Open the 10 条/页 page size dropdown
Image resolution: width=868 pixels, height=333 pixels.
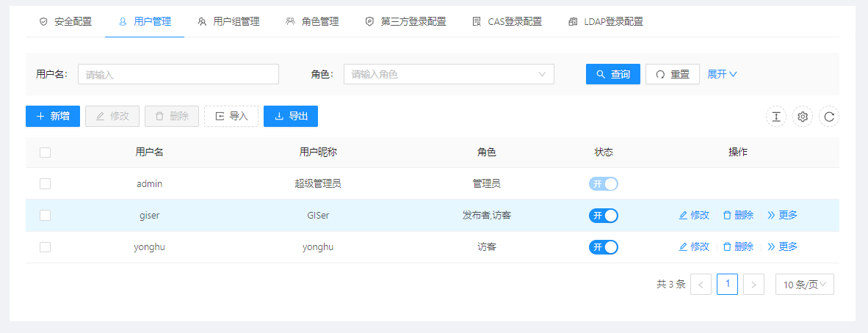[804, 285]
